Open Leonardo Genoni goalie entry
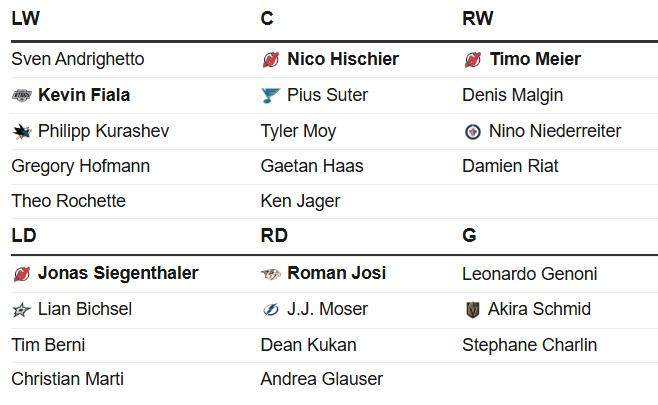 pos(530,274)
